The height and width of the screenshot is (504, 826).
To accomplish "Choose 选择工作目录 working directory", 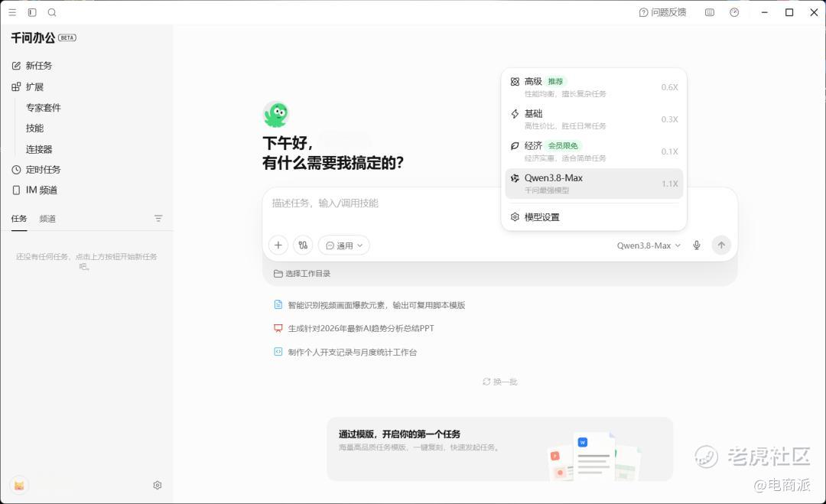I will (302, 273).
